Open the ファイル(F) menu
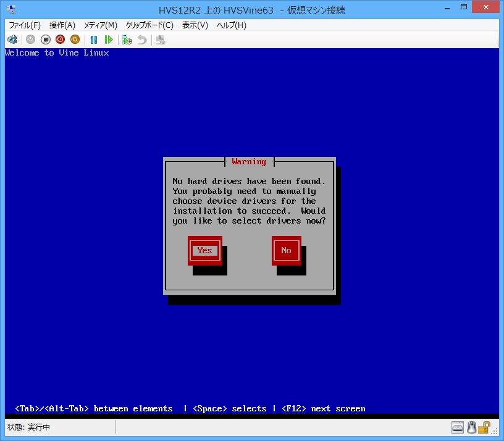The height and width of the screenshot is (441, 504). (x=25, y=25)
